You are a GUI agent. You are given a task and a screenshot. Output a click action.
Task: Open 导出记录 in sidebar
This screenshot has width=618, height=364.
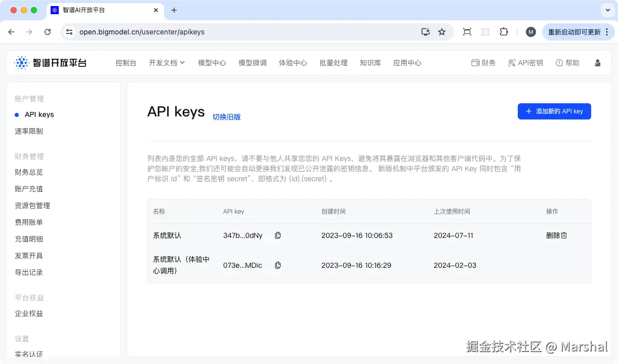point(29,272)
